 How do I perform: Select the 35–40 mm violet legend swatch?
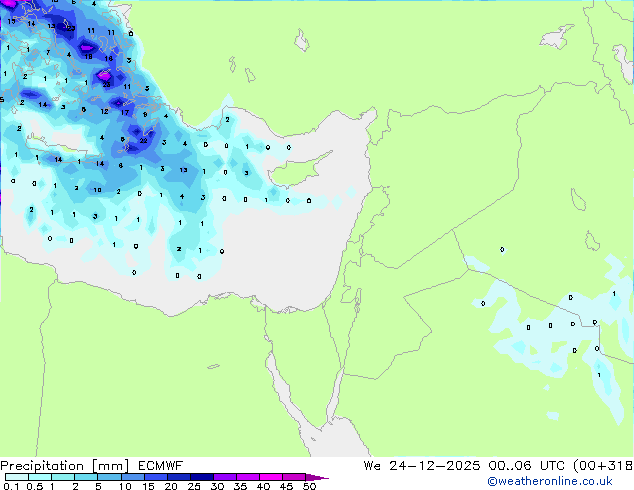click(247, 477)
